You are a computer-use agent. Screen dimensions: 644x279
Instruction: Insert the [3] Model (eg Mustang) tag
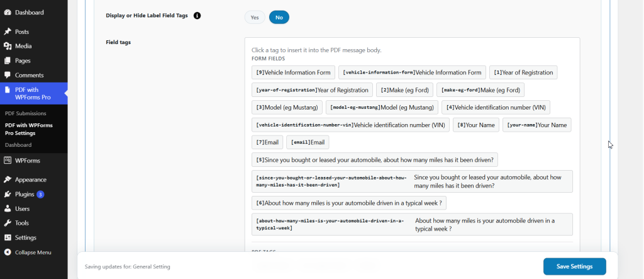(x=287, y=108)
